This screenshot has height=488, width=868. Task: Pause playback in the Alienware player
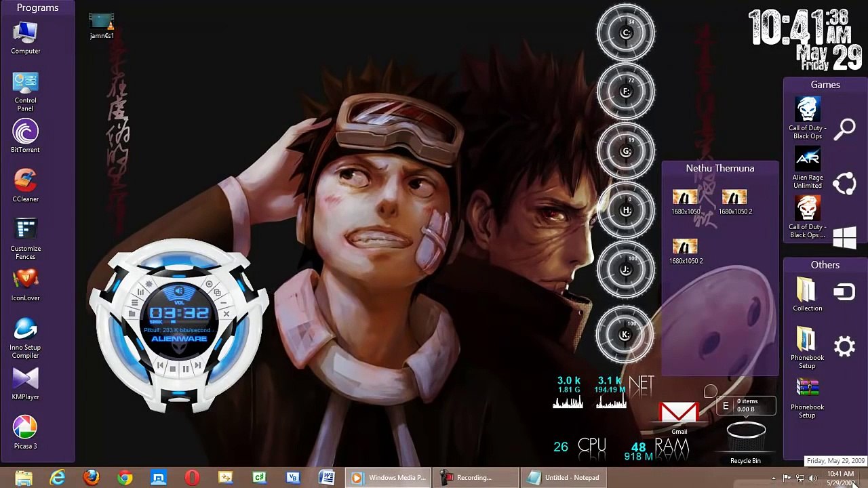(x=185, y=369)
